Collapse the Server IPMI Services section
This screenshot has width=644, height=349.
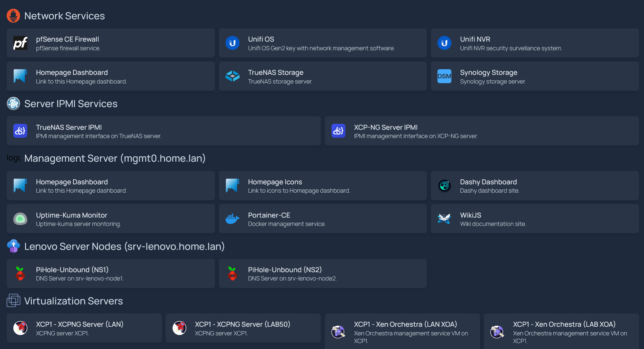71,104
